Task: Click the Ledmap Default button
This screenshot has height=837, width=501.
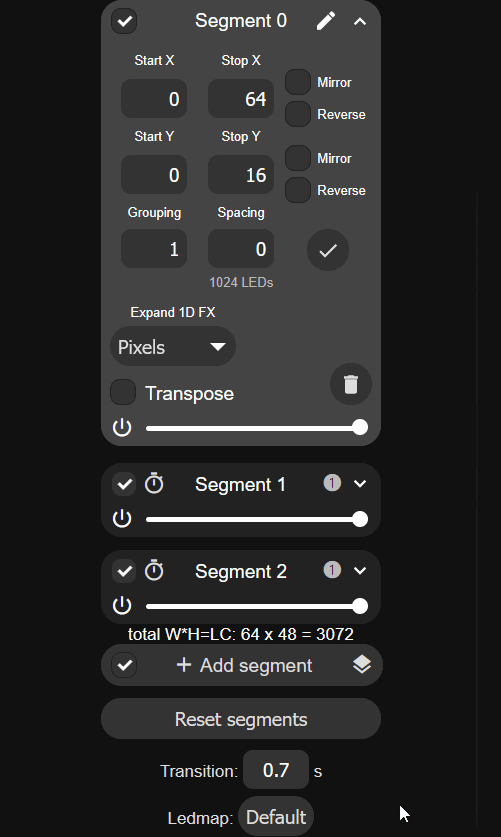Action: tap(276, 817)
